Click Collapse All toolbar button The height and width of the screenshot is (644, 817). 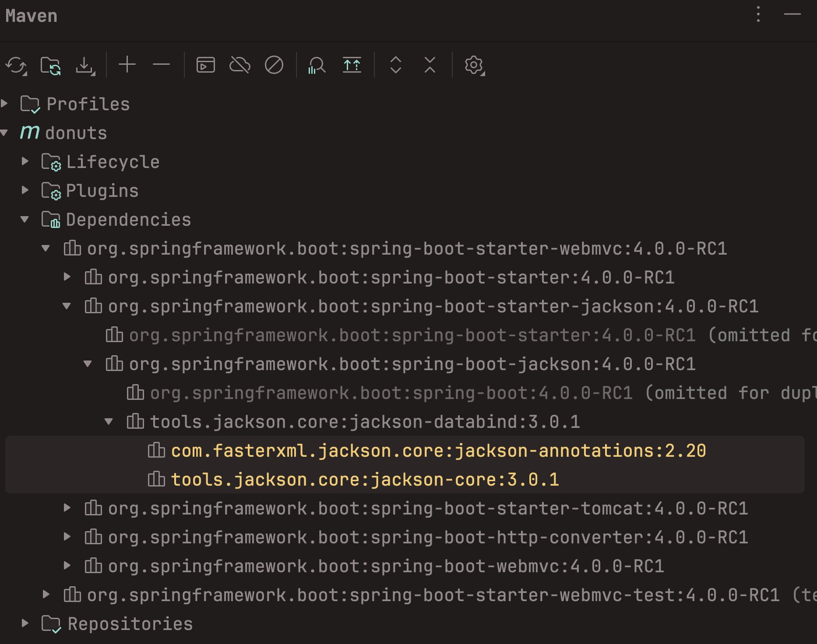click(x=430, y=65)
